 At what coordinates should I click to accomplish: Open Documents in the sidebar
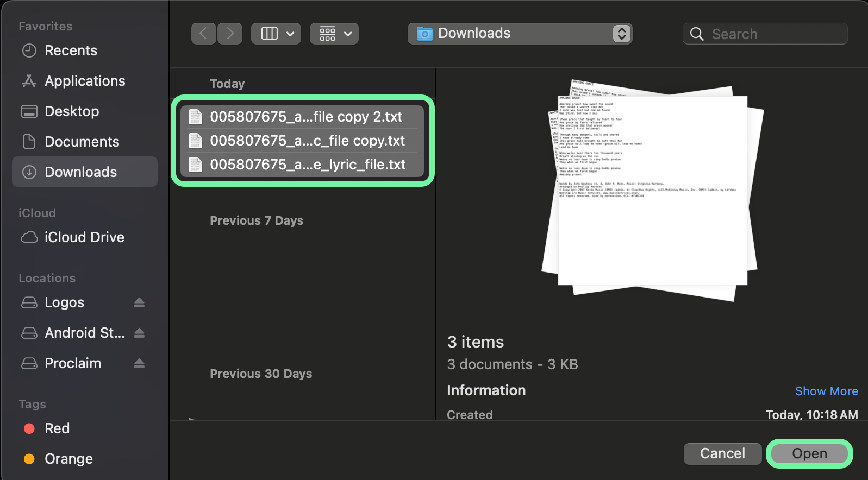pyautogui.click(x=85, y=142)
